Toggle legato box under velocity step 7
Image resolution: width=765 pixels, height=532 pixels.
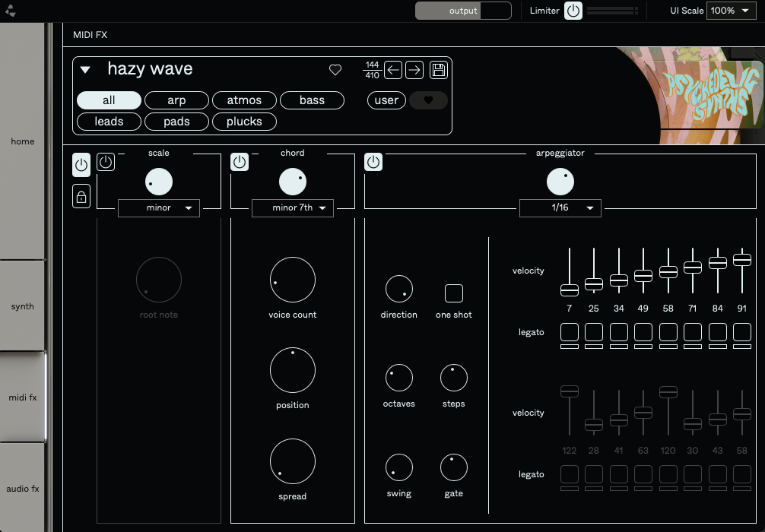[x=570, y=333]
